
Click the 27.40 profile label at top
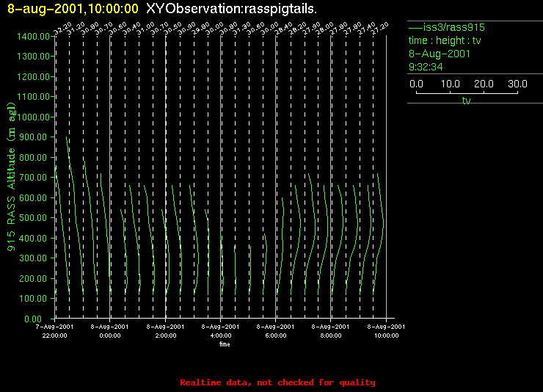pyautogui.click(x=367, y=28)
